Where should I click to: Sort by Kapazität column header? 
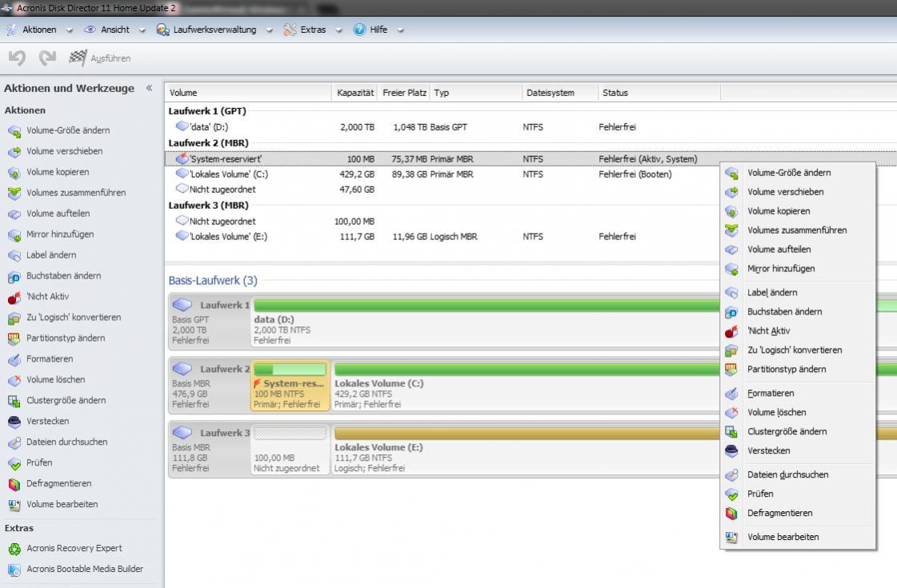click(x=354, y=93)
